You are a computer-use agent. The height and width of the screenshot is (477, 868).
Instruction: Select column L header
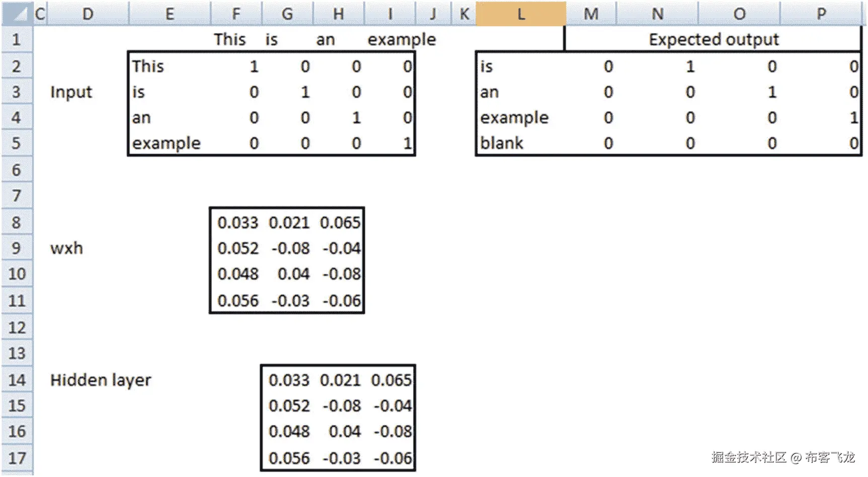tap(521, 14)
